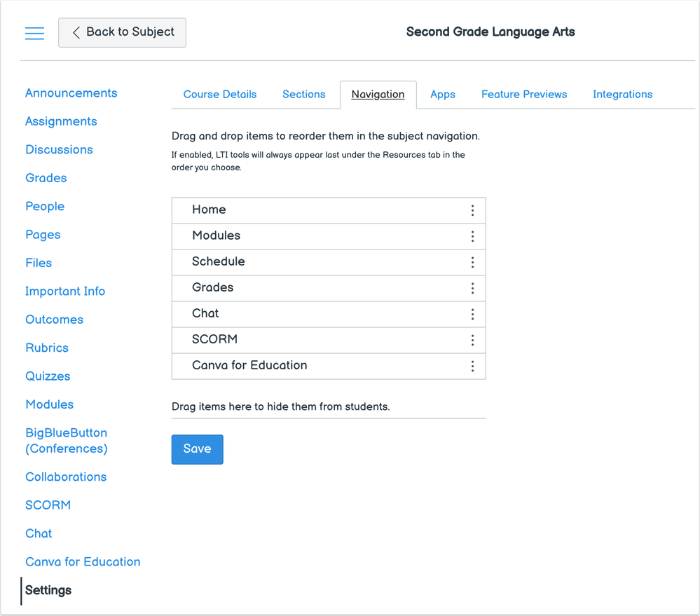Viewport: 700px width, 616px height.
Task: Open Grades in the sidebar
Action: click(x=46, y=178)
